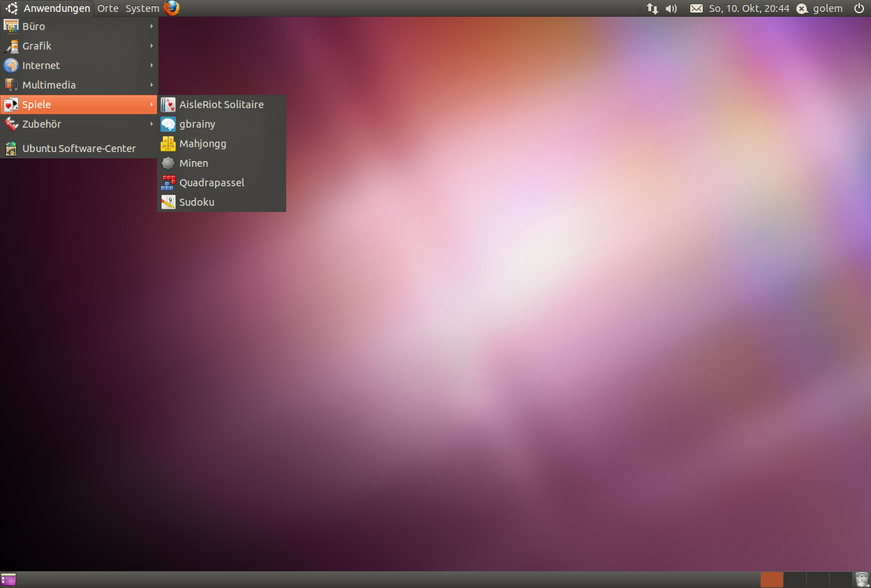Click the Spiele playing cards icon

[10, 105]
